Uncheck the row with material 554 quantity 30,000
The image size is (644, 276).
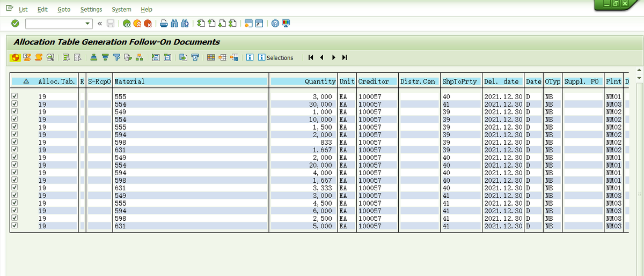pyautogui.click(x=14, y=104)
